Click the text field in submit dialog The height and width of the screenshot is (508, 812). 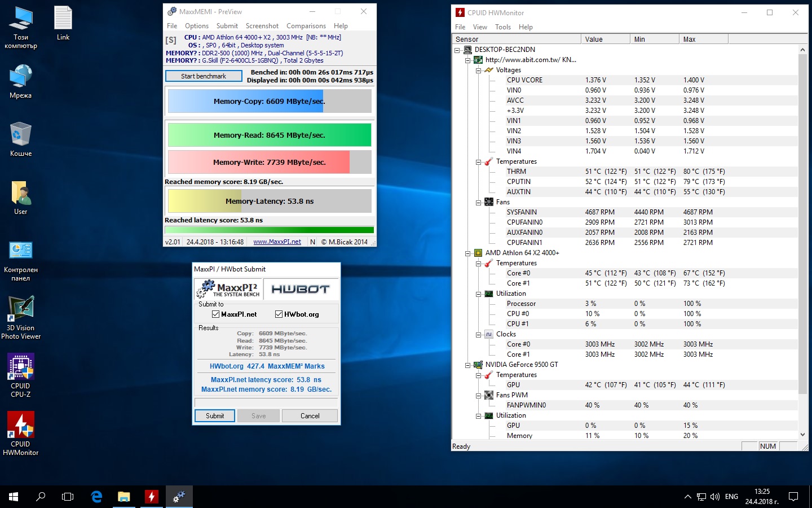(266, 402)
